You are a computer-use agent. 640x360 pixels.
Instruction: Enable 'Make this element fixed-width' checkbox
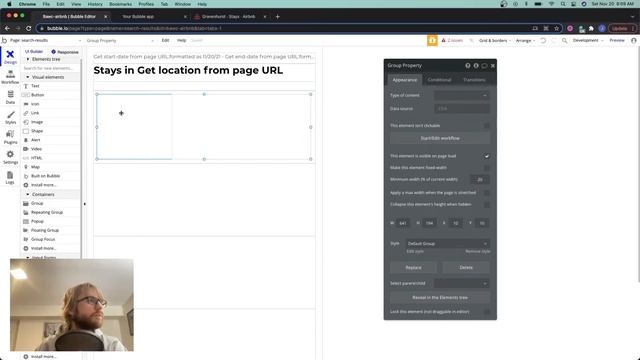tap(487, 168)
